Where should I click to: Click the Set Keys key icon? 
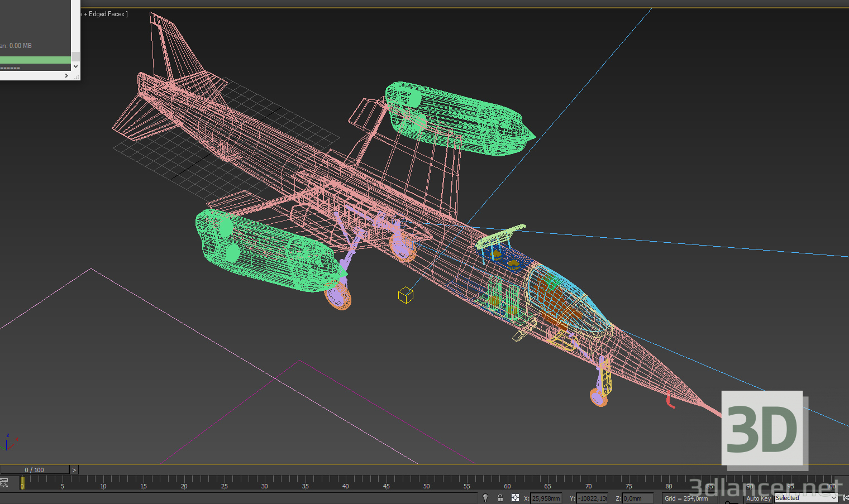point(731,501)
